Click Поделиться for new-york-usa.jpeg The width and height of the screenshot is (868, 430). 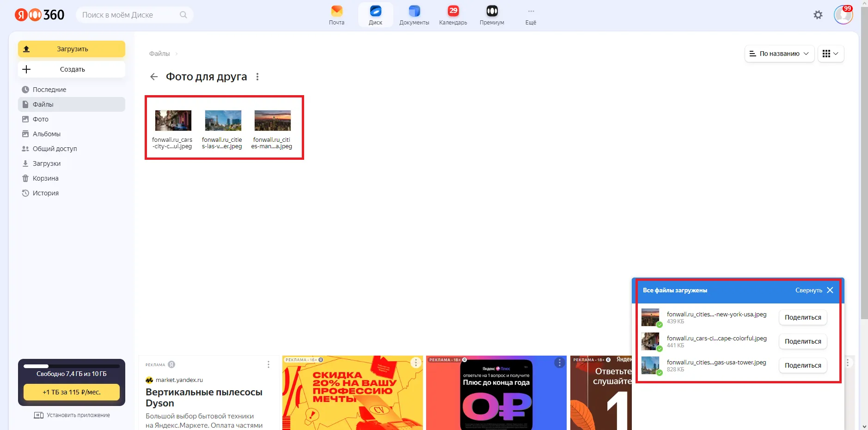coord(803,317)
